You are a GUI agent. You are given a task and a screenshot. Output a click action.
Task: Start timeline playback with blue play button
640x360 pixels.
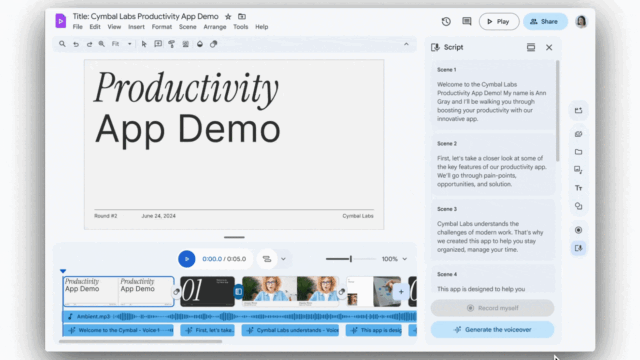[x=187, y=259]
